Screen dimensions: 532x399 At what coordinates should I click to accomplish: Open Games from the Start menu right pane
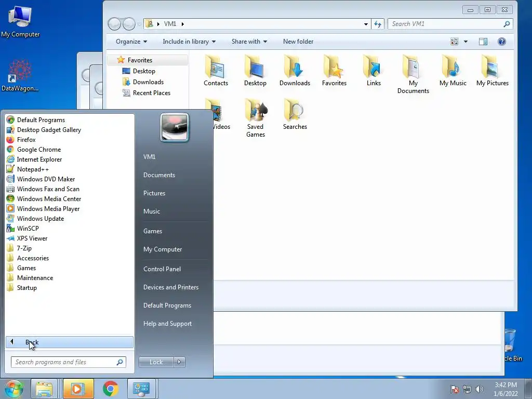click(153, 231)
